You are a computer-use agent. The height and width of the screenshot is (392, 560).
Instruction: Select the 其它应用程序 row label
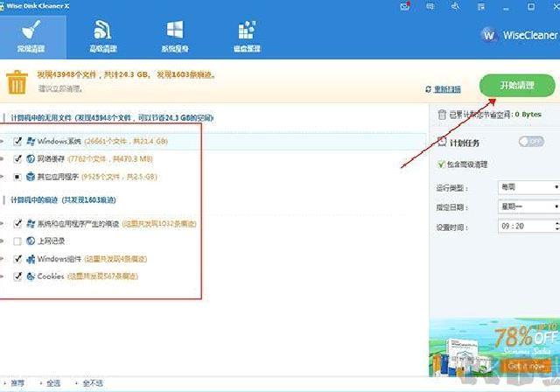(x=58, y=177)
